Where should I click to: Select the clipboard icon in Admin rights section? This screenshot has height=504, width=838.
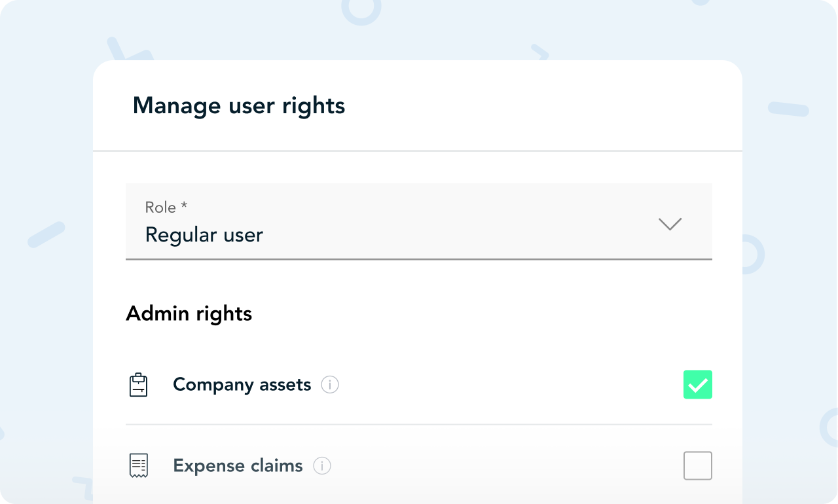(138, 385)
